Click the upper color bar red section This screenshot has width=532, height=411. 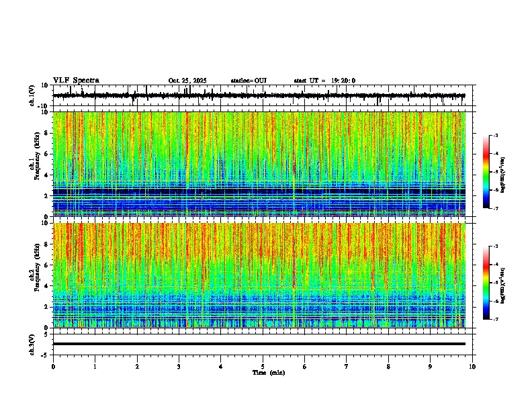486,154
